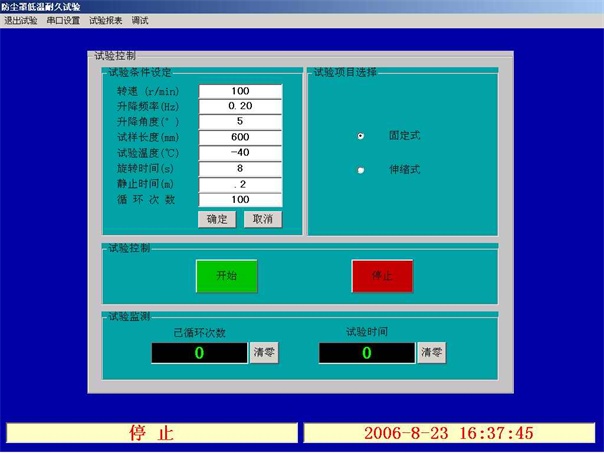Open the 退出试验 menu
The height and width of the screenshot is (453, 604).
[20, 20]
